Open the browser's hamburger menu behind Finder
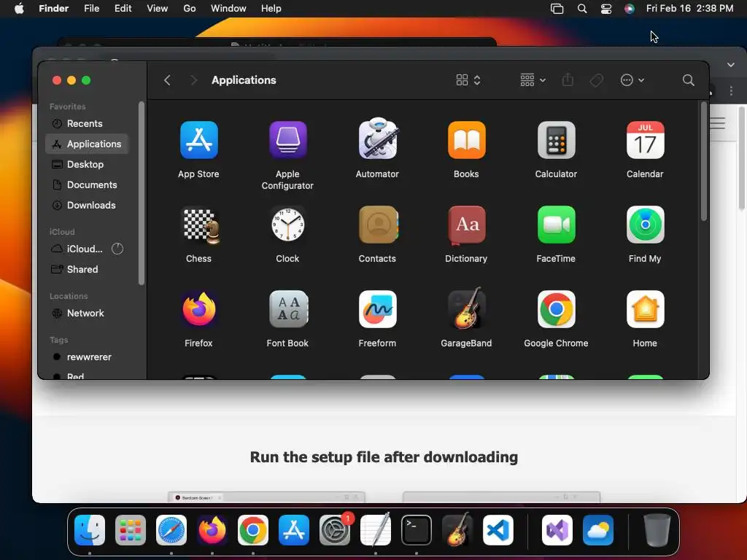 tap(718, 123)
